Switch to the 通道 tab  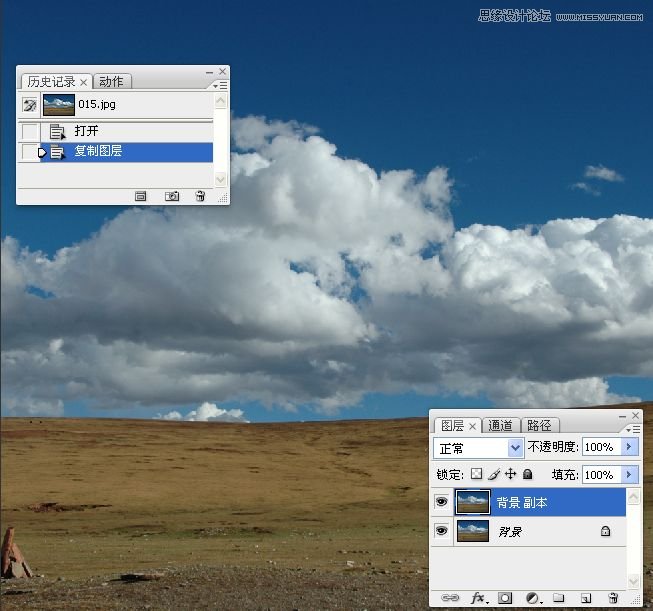pyautogui.click(x=501, y=425)
